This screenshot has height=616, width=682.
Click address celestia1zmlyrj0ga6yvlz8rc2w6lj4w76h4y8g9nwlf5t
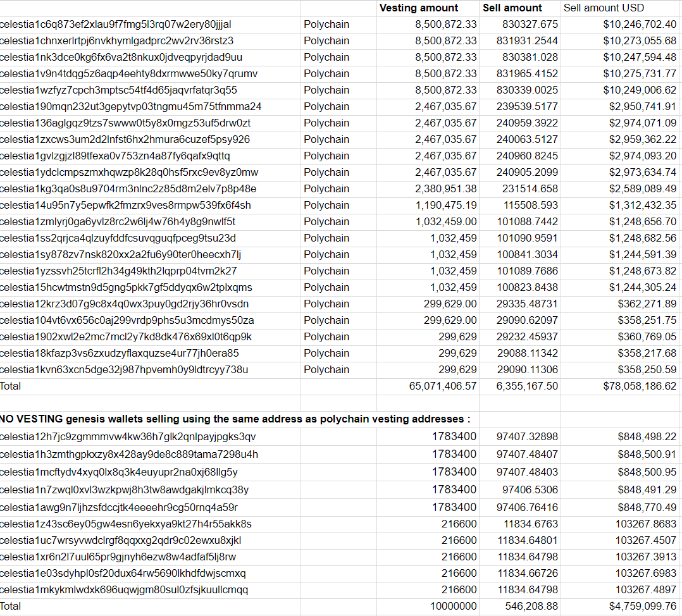(x=118, y=222)
